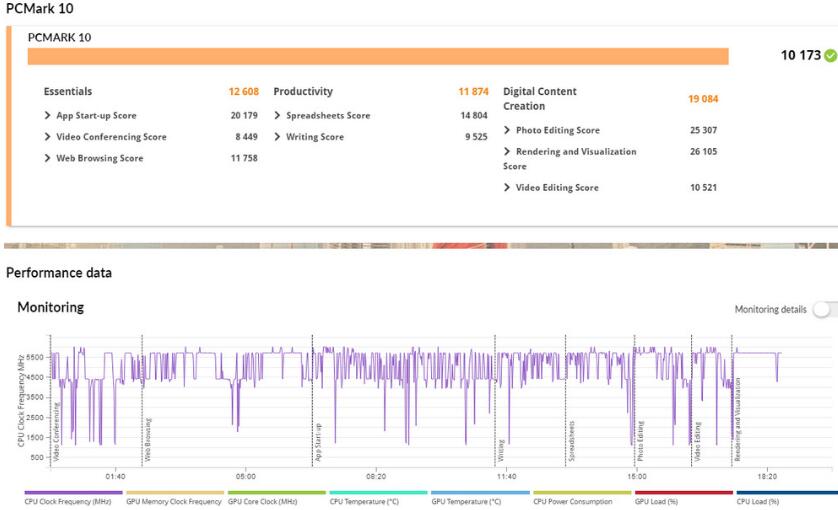This screenshot has width=838, height=510.
Task: Toggle GPU Load (%) legend series
Action: (656, 502)
